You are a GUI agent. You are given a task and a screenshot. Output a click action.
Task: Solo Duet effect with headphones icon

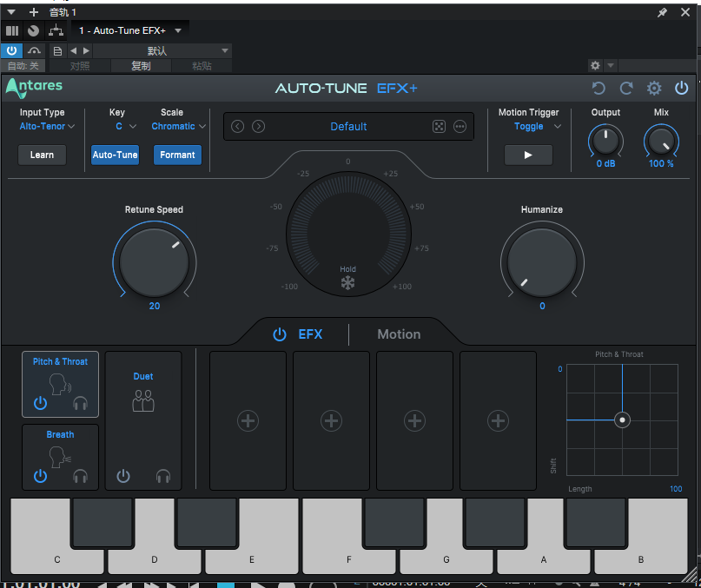163,476
